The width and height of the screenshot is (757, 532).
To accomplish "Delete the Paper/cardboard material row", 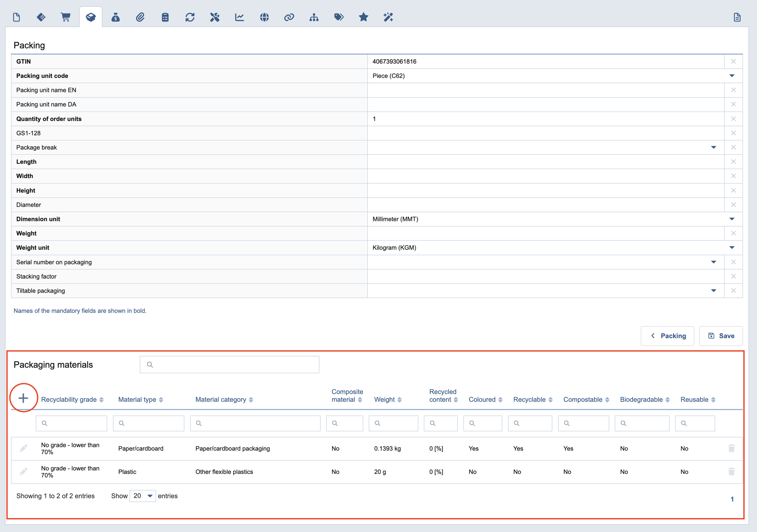I will click(x=731, y=448).
